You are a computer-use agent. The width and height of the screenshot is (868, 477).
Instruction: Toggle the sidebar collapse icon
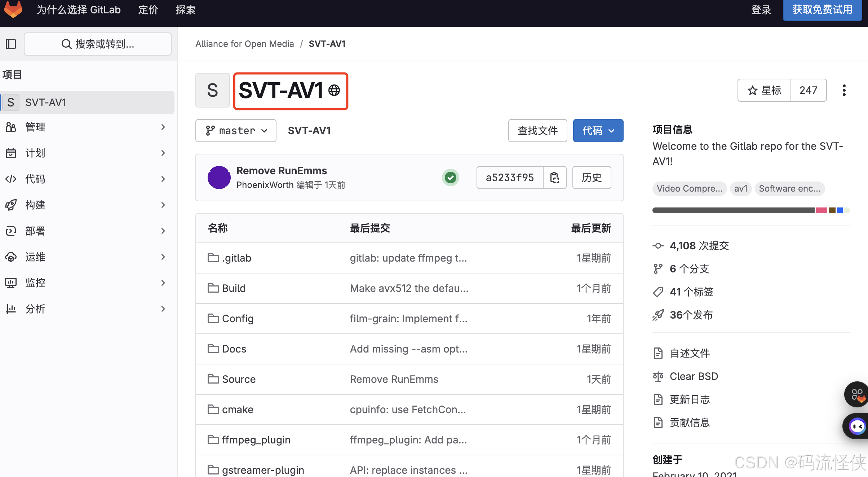(11, 44)
